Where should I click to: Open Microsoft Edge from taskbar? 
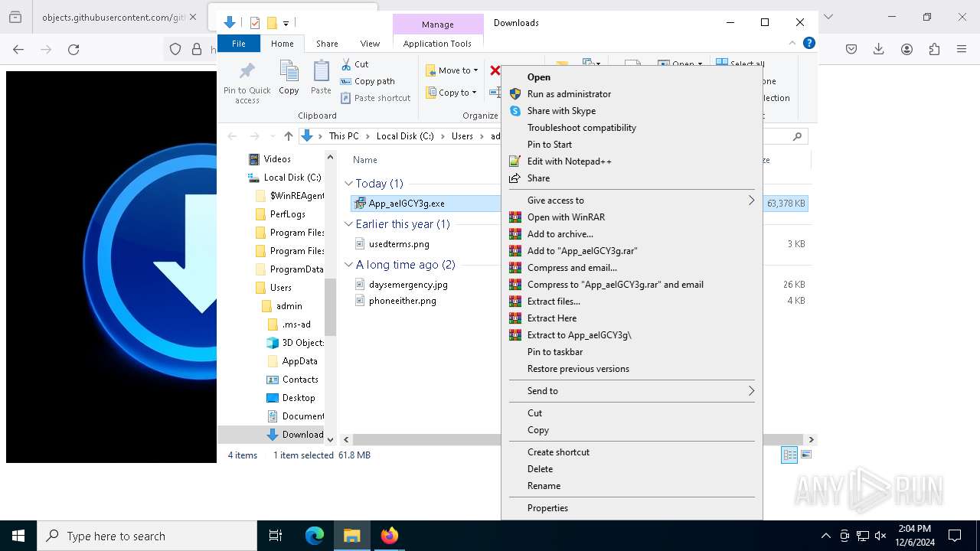coord(315,536)
